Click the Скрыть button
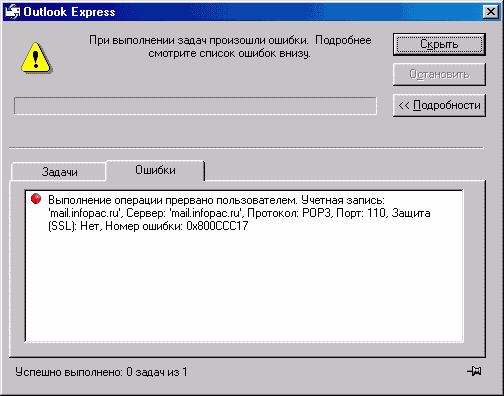 [439, 44]
